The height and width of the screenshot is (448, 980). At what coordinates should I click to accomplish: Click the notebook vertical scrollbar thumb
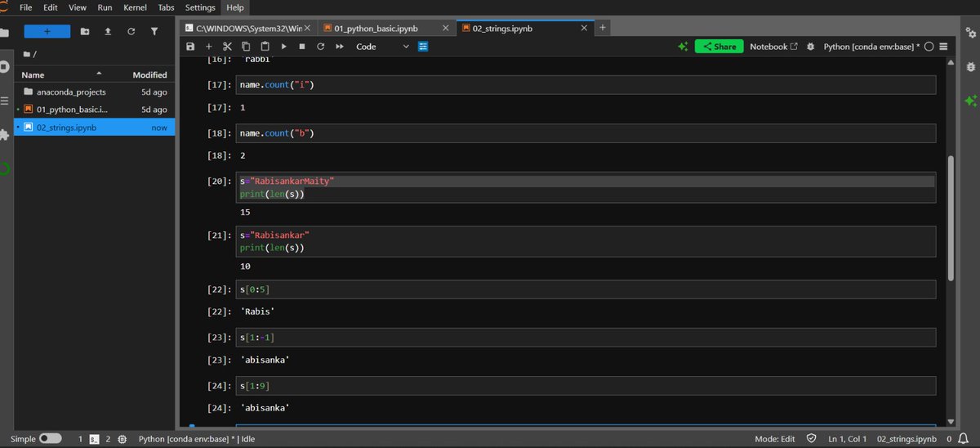tap(949, 217)
